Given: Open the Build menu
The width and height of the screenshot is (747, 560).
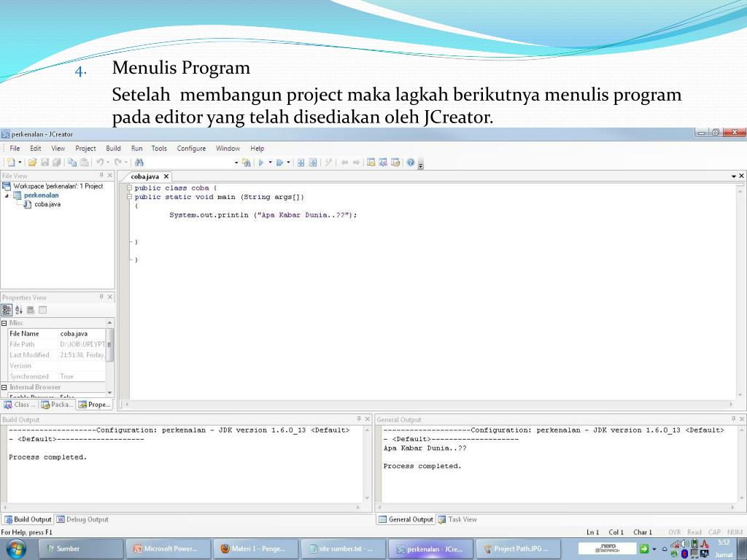Looking at the screenshot, I should click(x=113, y=148).
